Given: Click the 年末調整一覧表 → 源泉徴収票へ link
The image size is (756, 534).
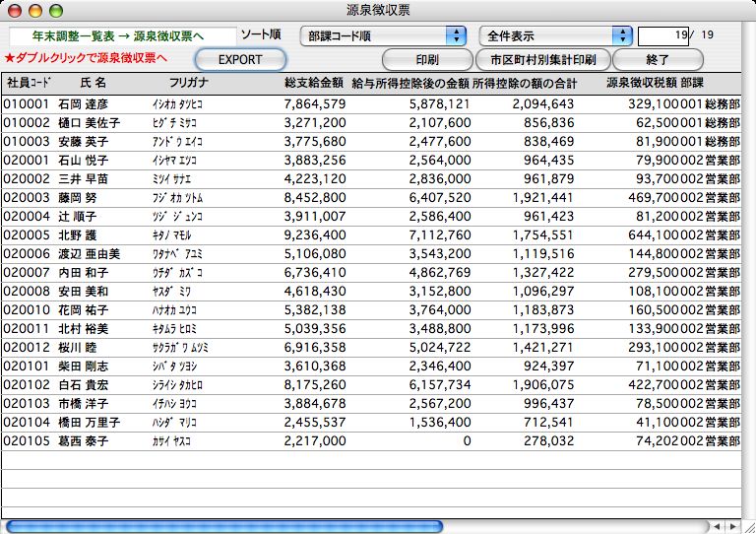Looking at the screenshot, I should pyautogui.click(x=124, y=36).
